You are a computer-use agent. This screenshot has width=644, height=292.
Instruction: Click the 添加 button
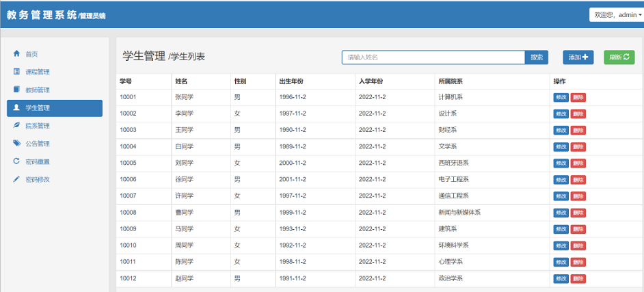click(x=578, y=57)
